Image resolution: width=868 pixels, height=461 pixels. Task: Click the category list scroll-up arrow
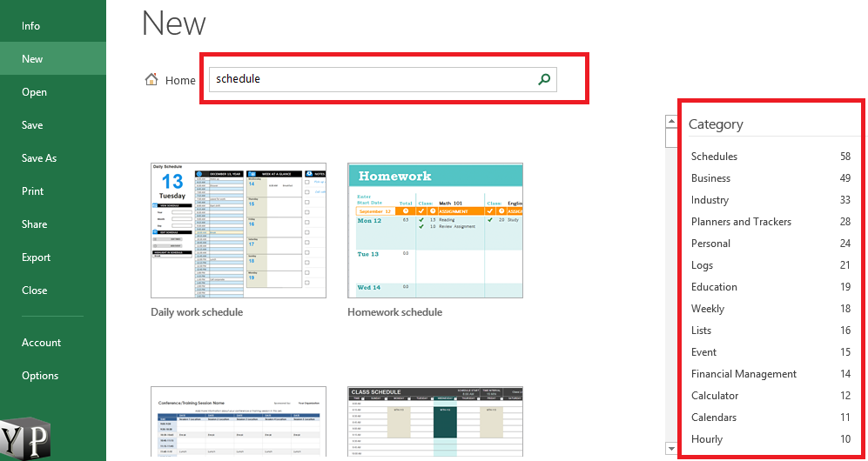(x=671, y=123)
